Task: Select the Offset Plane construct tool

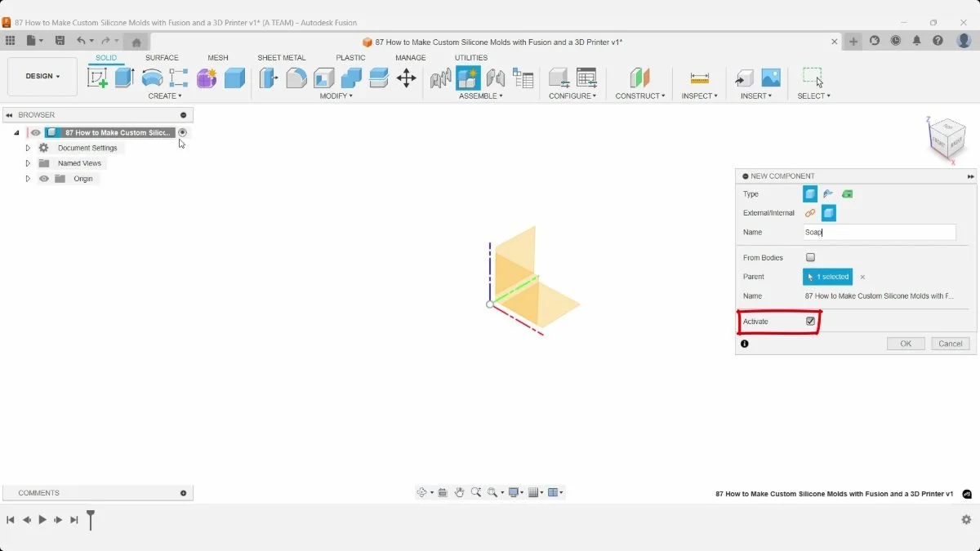Action: coord(639,78)
